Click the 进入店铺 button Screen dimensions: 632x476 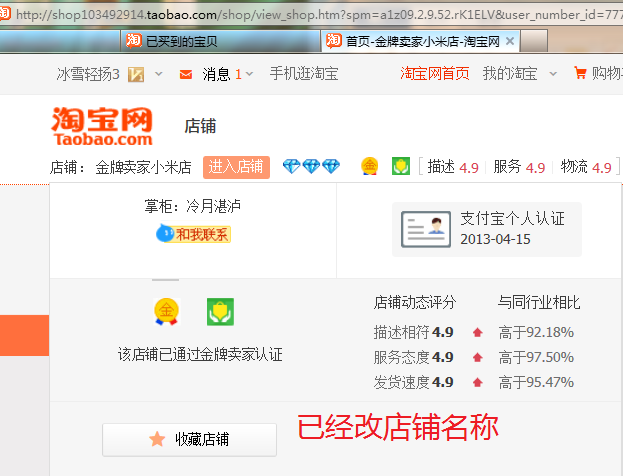pyautogui.click(x=236, y=167)
